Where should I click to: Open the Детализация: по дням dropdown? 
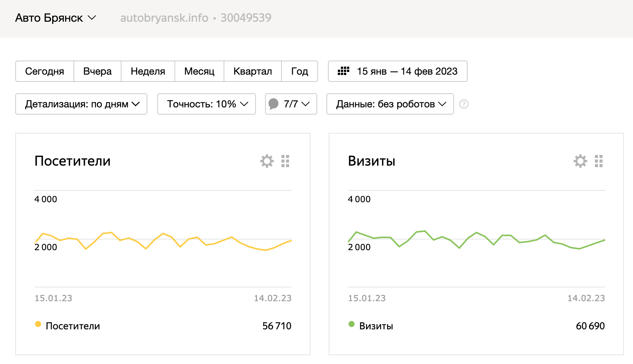coord(81,104)
